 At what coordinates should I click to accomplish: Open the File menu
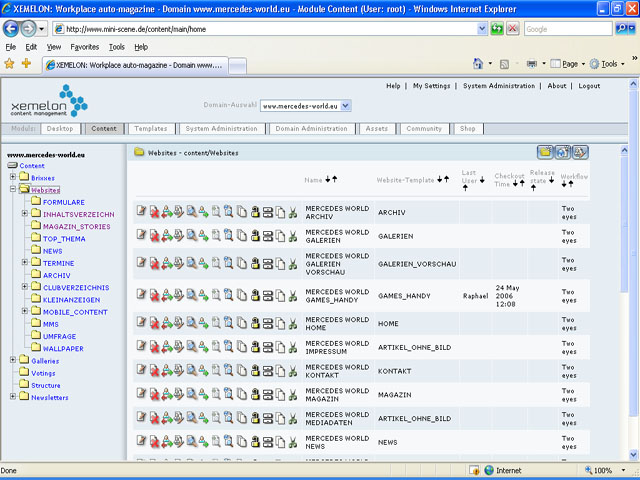11,47
